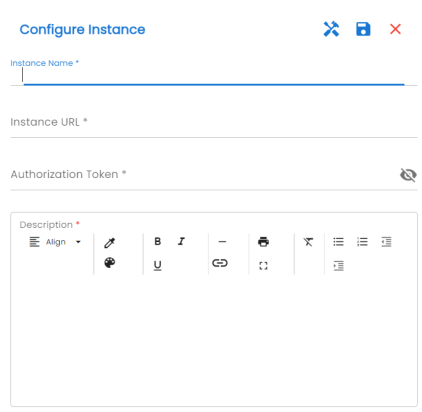
Task: Decrease indent using outdent icon
Action: (386, 242)
